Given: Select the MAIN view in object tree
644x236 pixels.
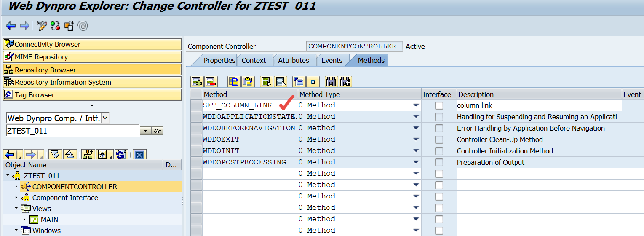Looking at the screenshot, I should (50, 220).
